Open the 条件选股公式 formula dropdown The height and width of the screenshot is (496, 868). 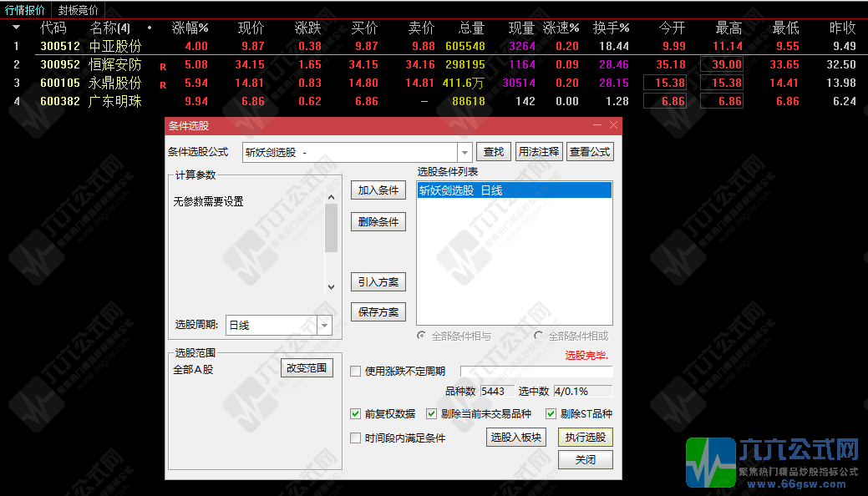click(464, 152)
